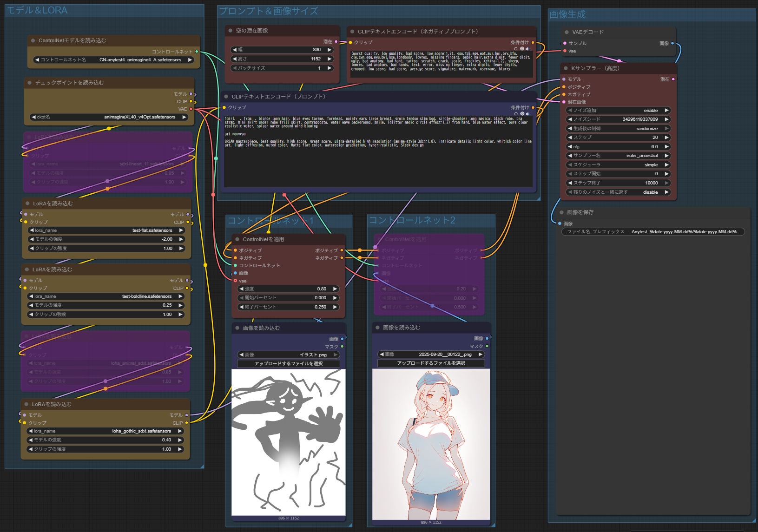758x532 pixels.
Task: Click the gear icon in negative prompt node
Action: tap(522, 49)
